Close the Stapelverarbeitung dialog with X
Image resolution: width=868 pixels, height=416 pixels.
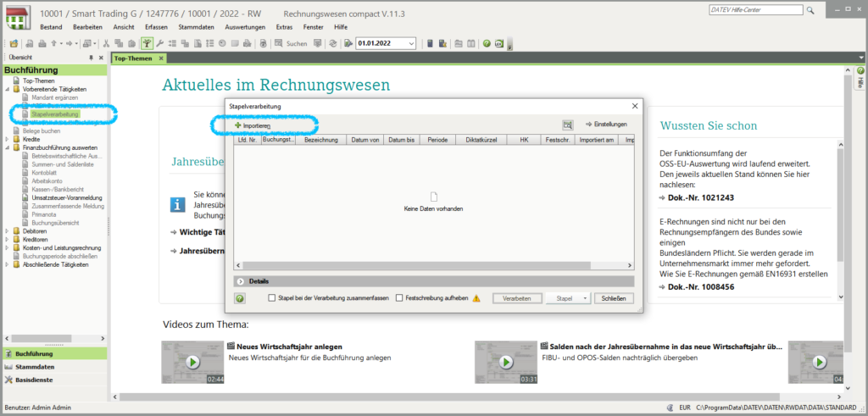coord(634,106)
